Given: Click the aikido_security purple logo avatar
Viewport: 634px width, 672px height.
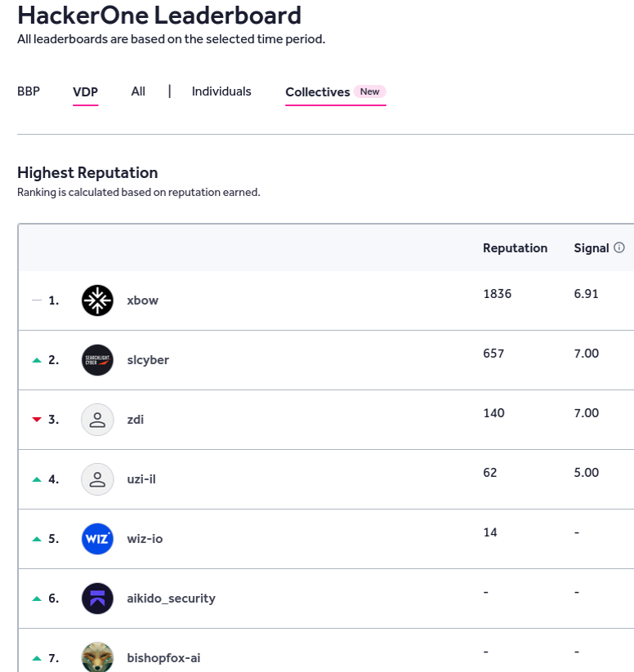Looking at the screenshot, I should pyautogui.click(x=97, y=599).
